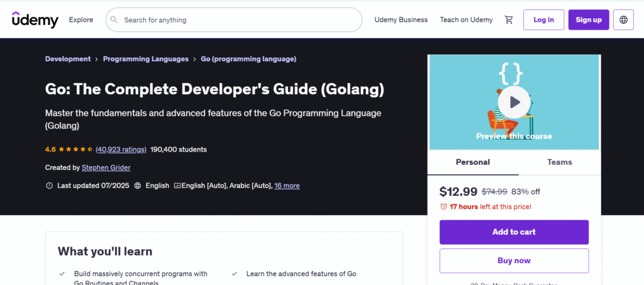Expand the 16 more caption languages

pos(287,186)
